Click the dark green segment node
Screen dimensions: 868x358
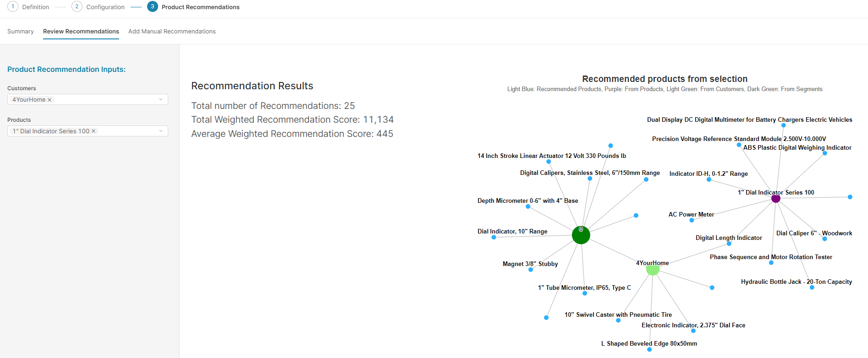pyautogui.click(x=581, y=235)
